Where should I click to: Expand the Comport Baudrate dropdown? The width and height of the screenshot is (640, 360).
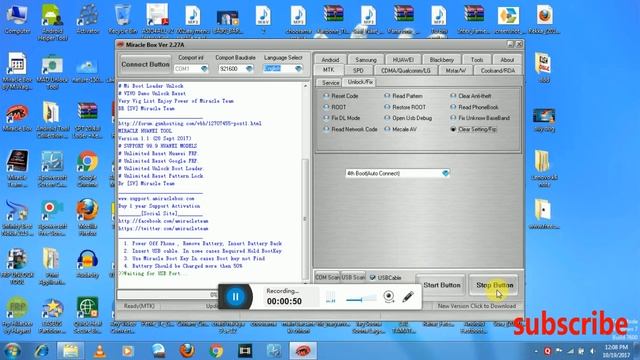(x=249, y=69)
